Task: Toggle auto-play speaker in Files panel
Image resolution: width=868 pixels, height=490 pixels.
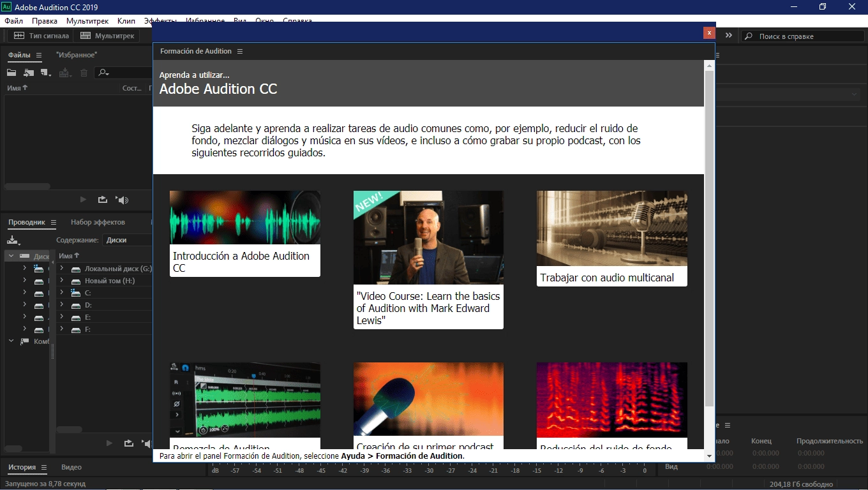Action: point(122,200)
